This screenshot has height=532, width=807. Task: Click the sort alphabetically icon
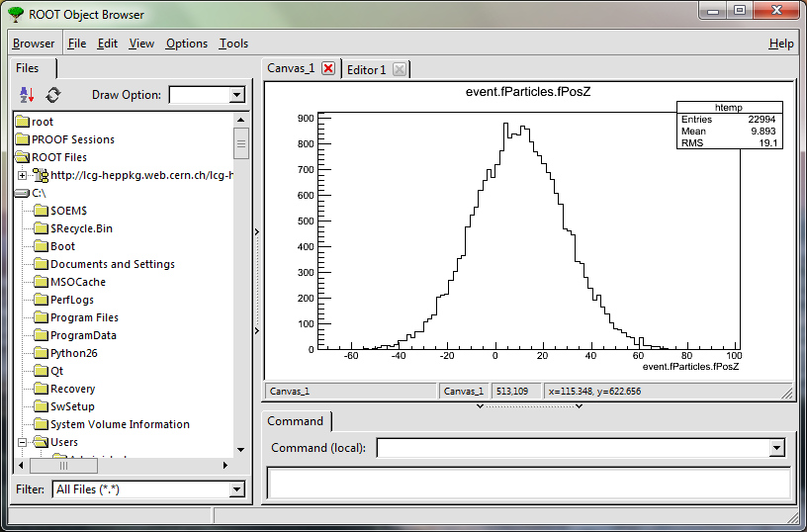pos(27,95)
